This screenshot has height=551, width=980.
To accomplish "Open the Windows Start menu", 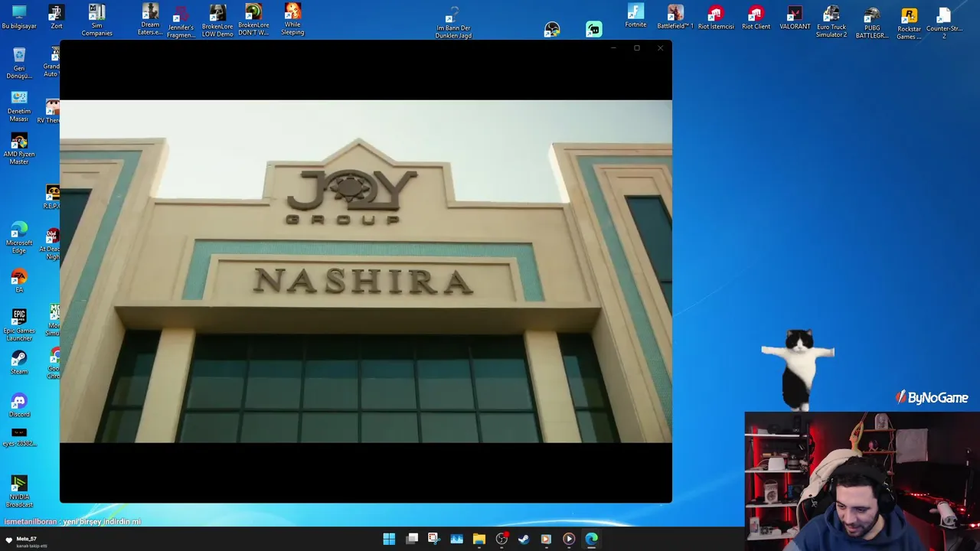I will (x=389, y=539).
